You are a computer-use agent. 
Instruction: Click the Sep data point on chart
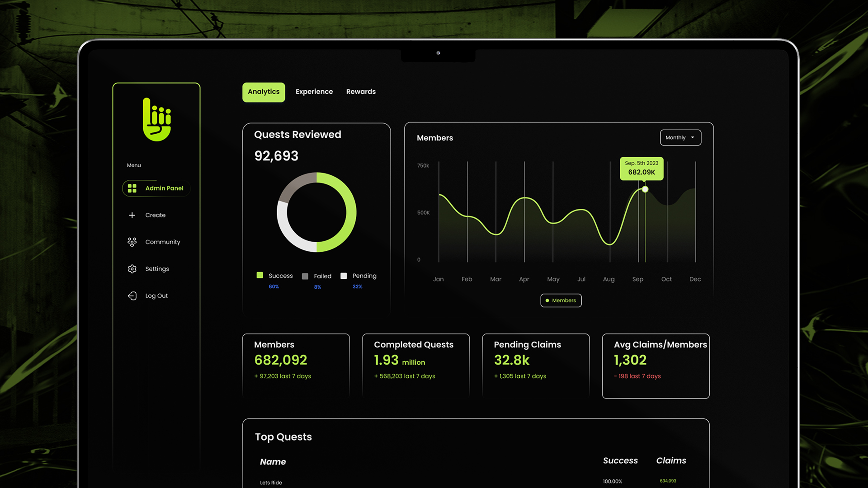pyautogui.click(x=645, y=189)
